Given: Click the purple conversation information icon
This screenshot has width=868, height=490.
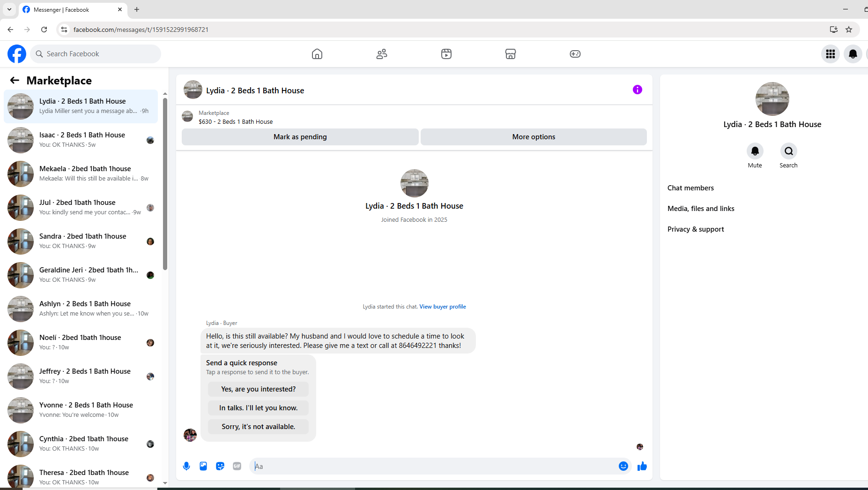Looking at the screenshot, I should click(x=638, y=90).
